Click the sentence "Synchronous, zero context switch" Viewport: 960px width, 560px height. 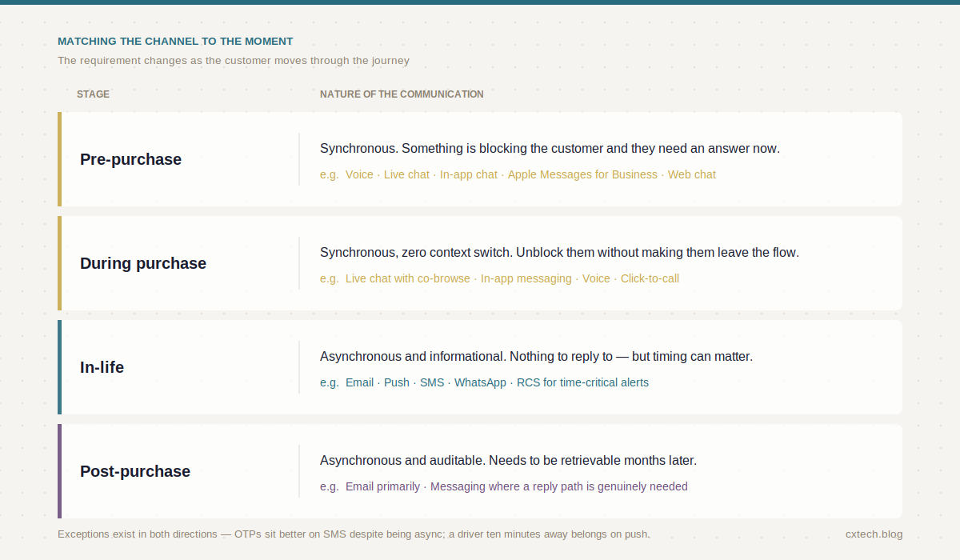click(416, 252)
